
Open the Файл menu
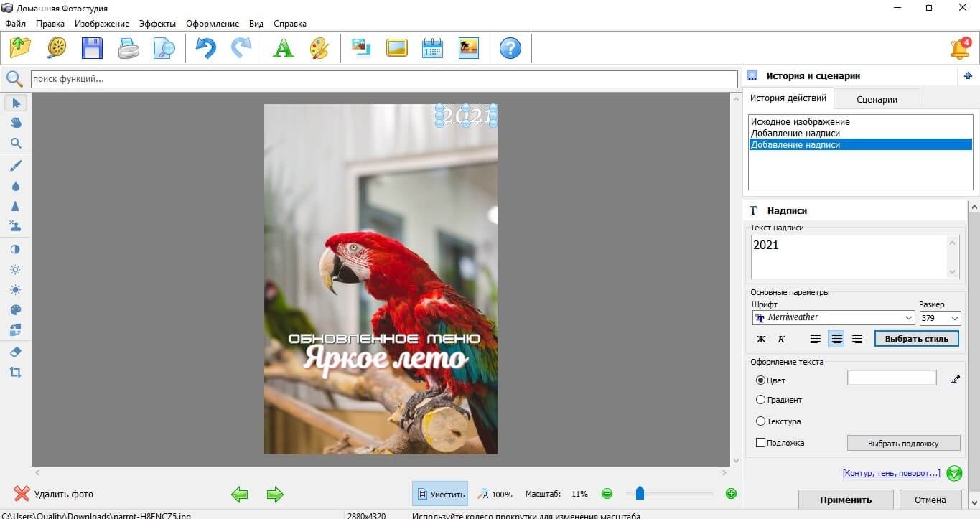[15, 24]
